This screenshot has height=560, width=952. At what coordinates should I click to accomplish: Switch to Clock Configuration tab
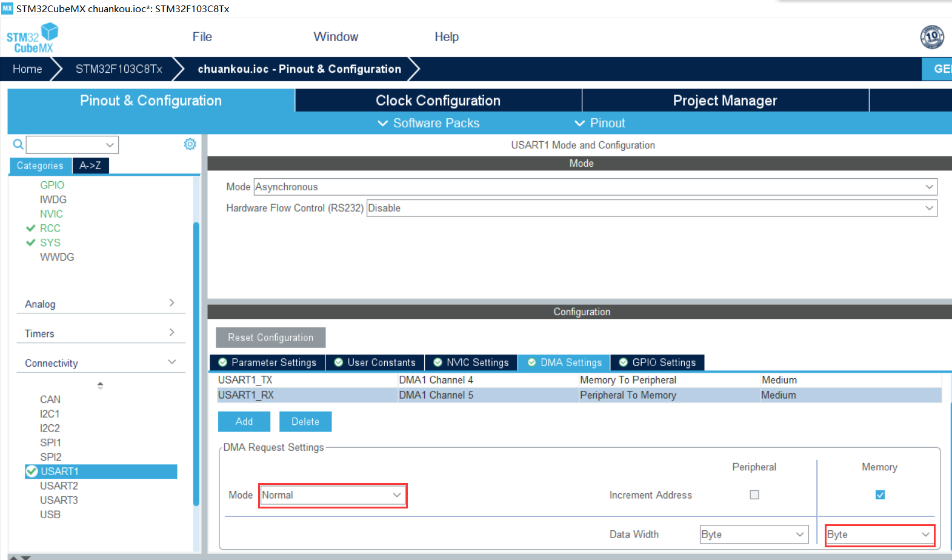coord(438,101)
